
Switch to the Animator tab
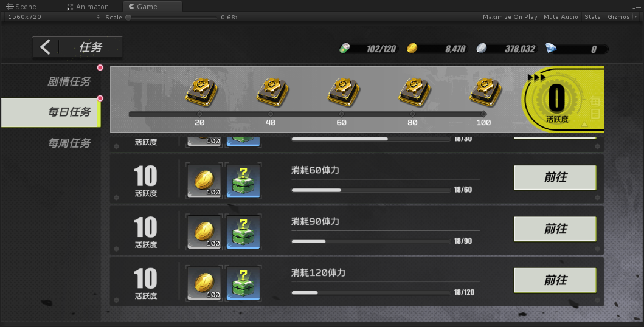pyautogui.click(x=87, y=7)
